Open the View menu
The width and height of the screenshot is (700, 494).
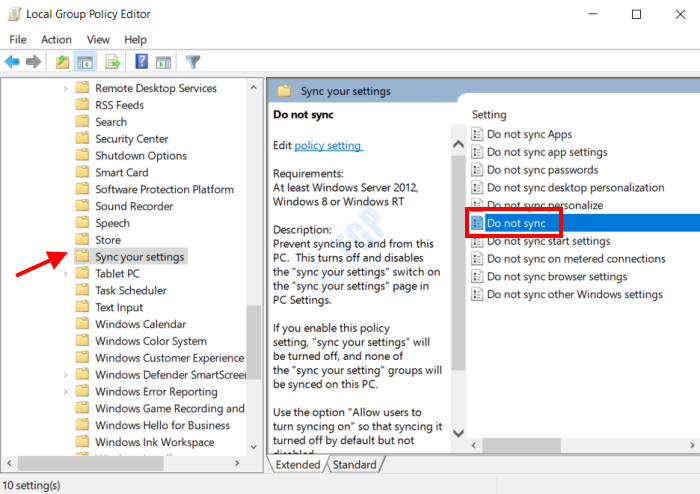coord(98,39)
